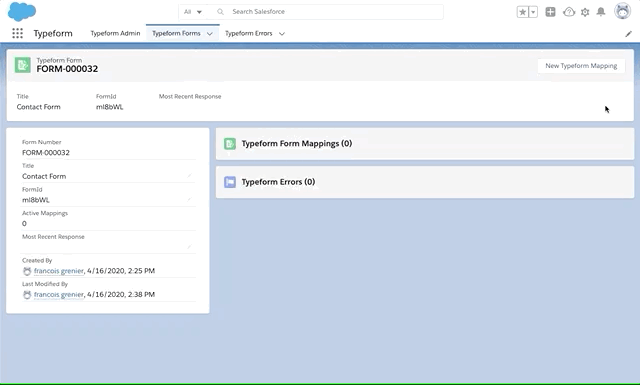This screenshot has width=640, height=385.
Task: Open the search scope All dropdown
Action: point(193,12)
